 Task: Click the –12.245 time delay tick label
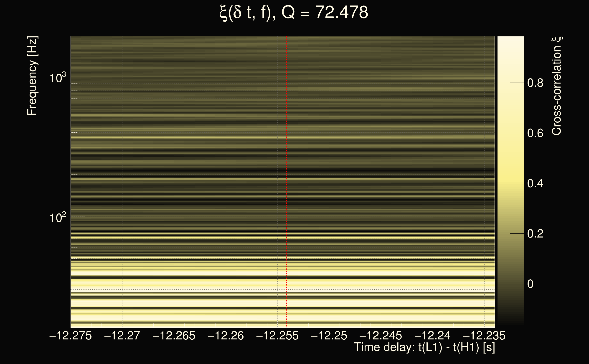coord(381,336)
